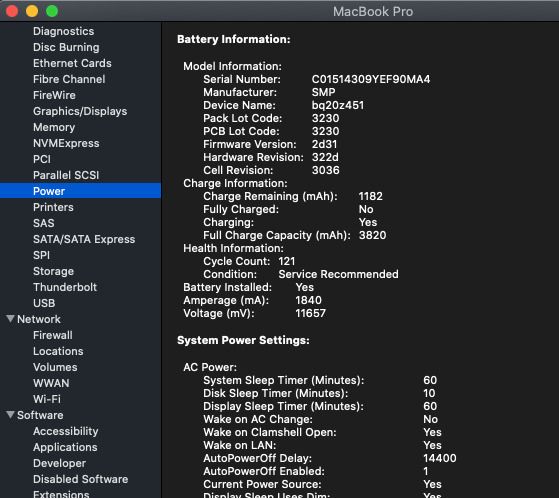
Task: Click Cell Revision value 3036
Action: [325, 170]
